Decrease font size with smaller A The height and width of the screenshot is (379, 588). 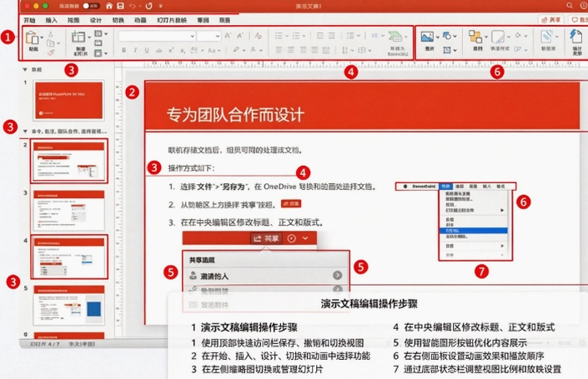click(240, 36)
